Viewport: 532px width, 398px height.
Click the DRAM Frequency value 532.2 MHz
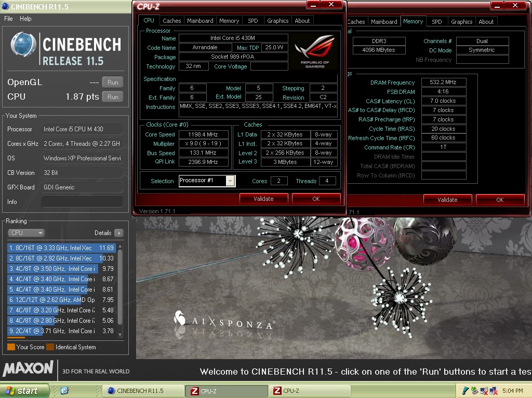tap(444, 83)
